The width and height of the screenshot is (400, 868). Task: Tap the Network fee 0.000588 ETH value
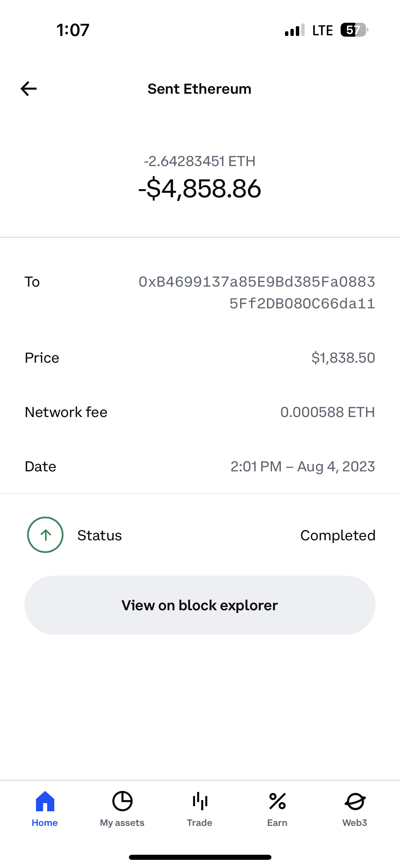327,412
